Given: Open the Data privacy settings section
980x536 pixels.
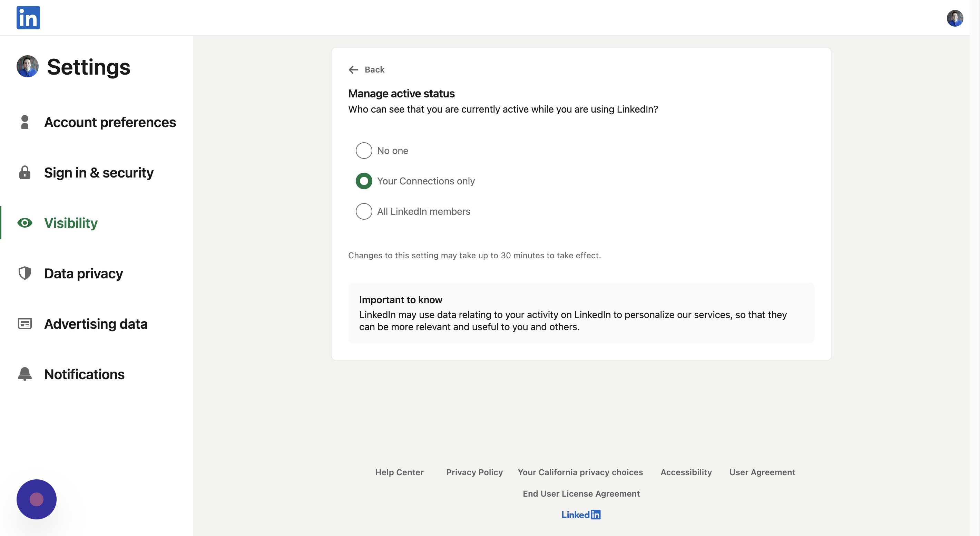Looking at the screenshot, I should (83, 273).
